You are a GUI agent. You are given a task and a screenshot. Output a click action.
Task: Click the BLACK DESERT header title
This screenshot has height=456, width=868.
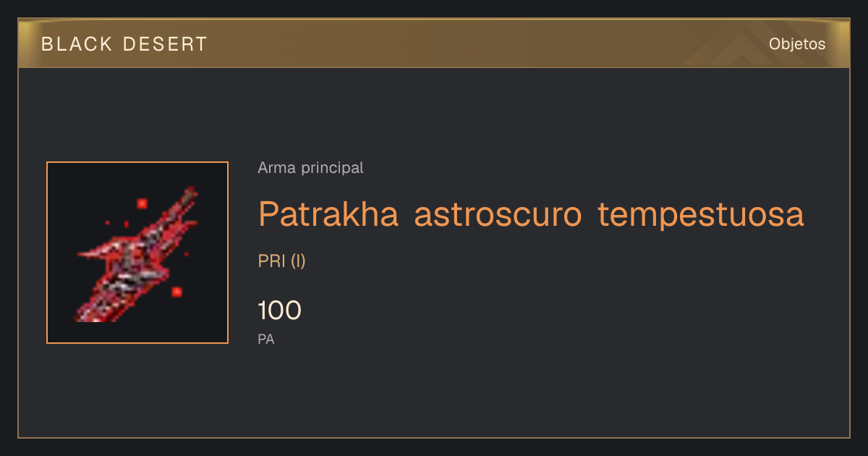124,44
